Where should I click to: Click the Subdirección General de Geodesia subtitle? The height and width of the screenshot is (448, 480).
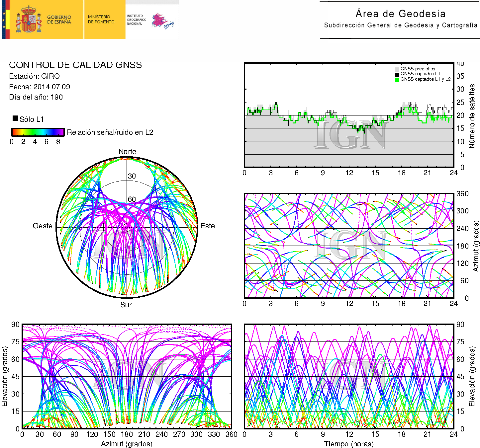(400, 25)
